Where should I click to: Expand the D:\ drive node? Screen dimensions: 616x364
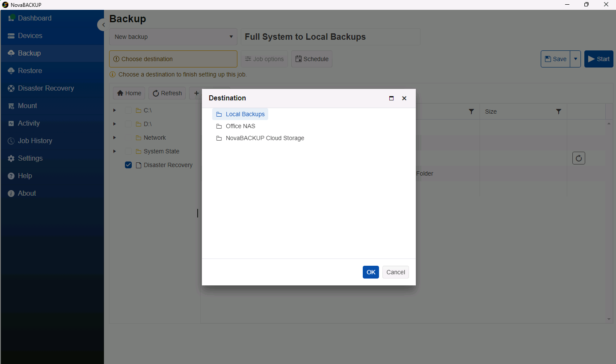click(114, 124)
